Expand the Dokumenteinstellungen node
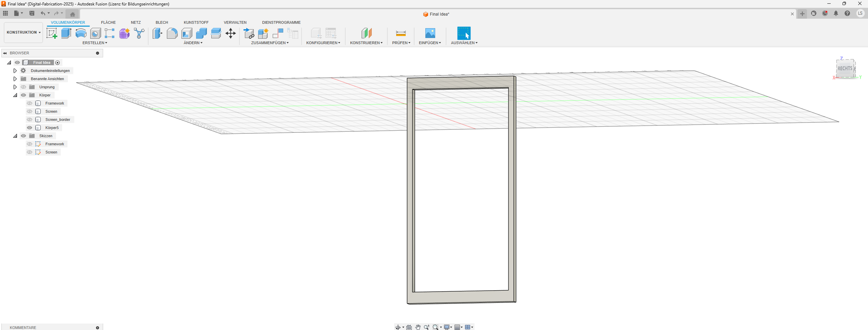The height and width of the screenshot is (330, 868). click(x=15, y=71)
